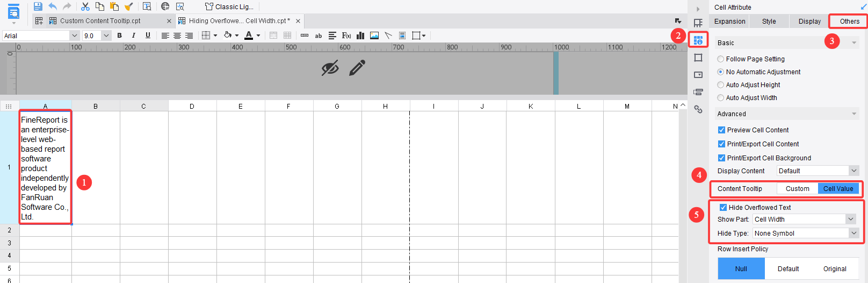The height and width of the screenshot is (283, 868).
Task: Collapse the Basic section
Action: [854, 43]
